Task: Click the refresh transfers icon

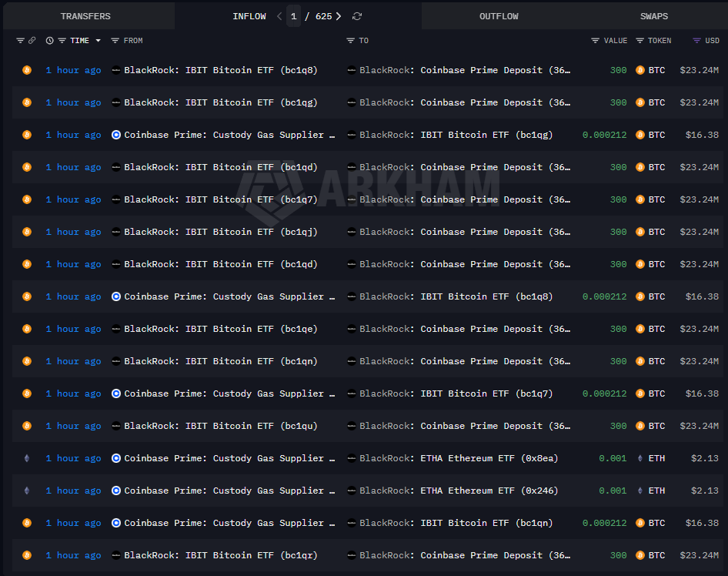Action: click(x=356, y=16)
